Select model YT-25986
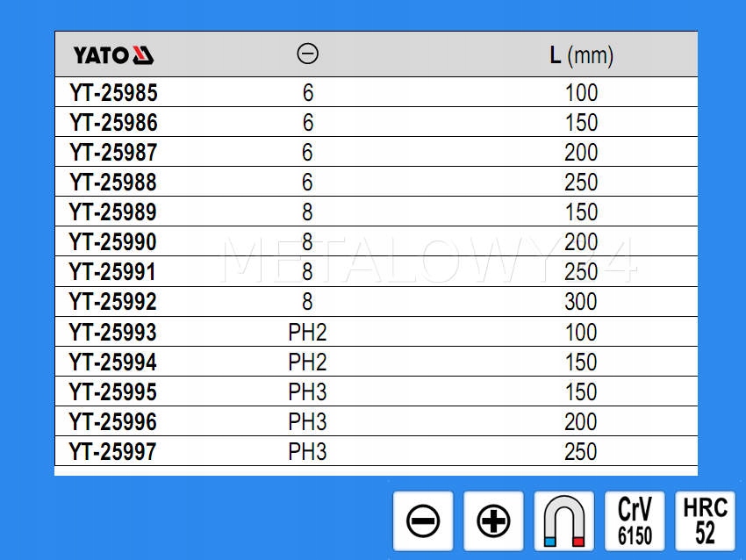Viewport: 746px width, 560px height. 113,122
